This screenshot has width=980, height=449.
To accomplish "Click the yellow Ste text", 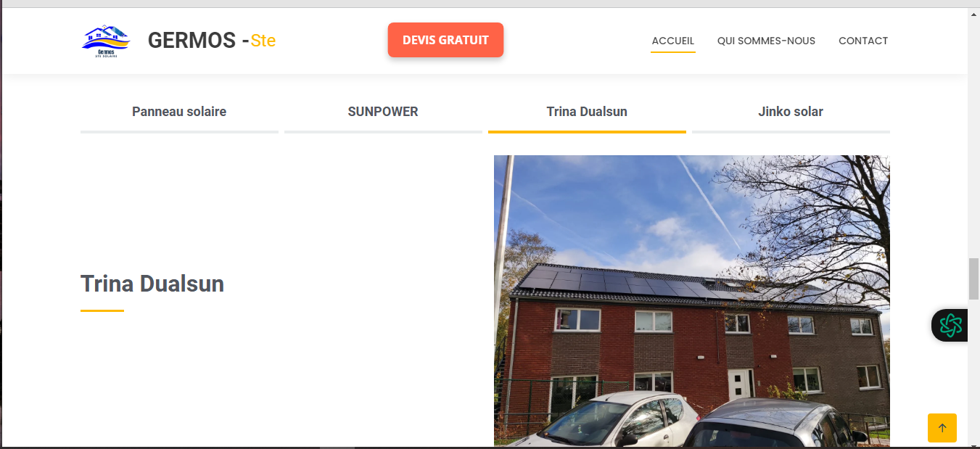I will point(263,41).
